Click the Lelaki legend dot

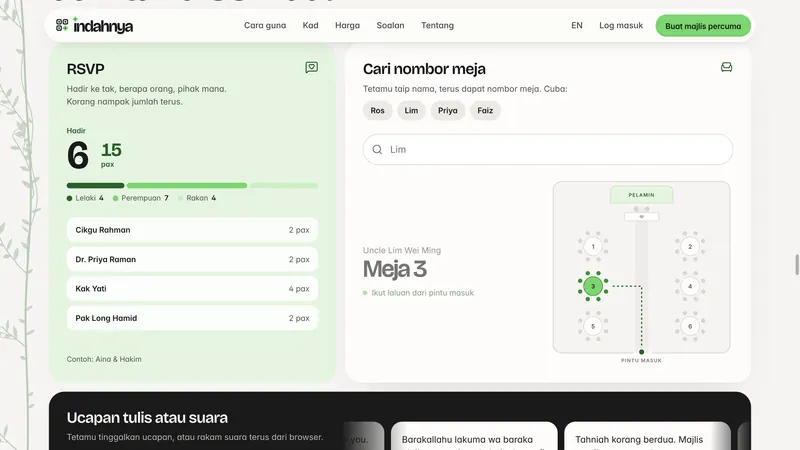coord(69,198)
